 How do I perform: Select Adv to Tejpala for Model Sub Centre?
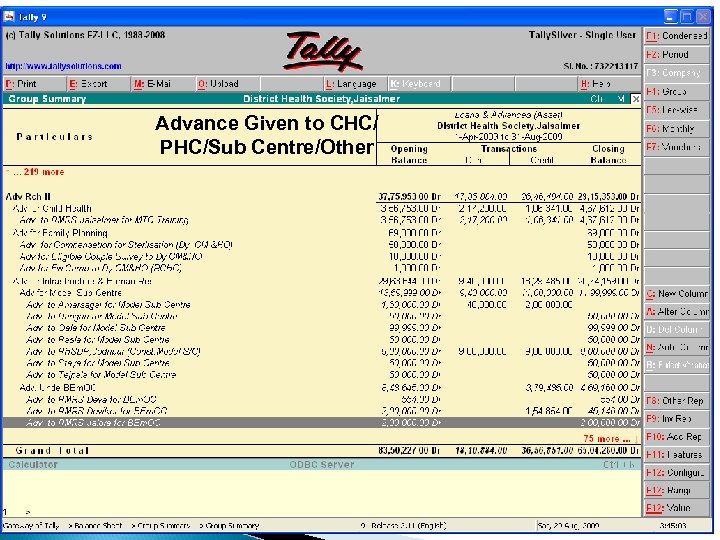321,375
